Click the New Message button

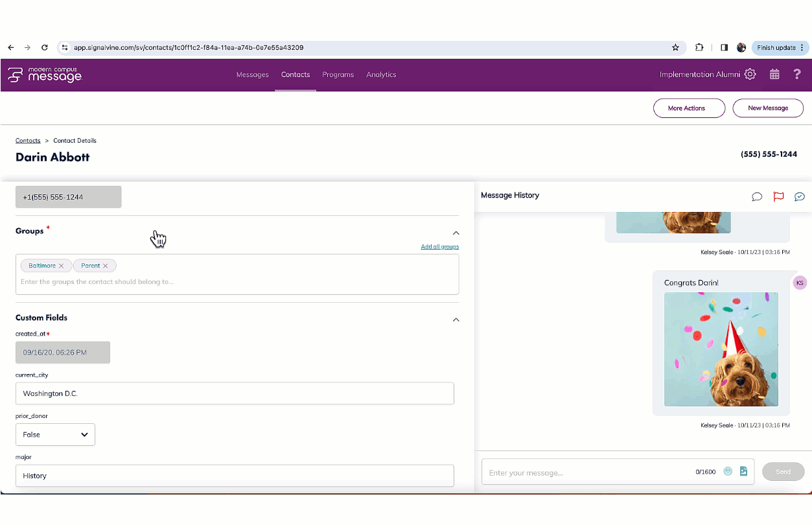pos(768,108)
